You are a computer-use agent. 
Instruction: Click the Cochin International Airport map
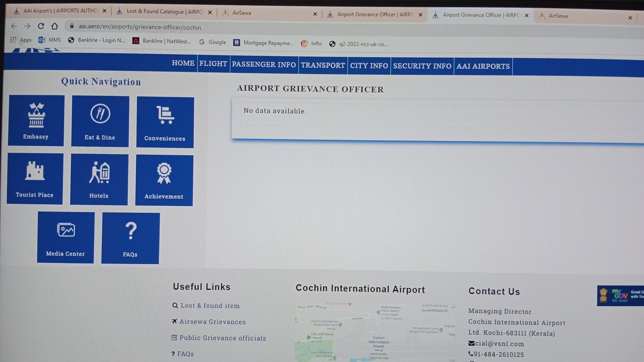375,332
